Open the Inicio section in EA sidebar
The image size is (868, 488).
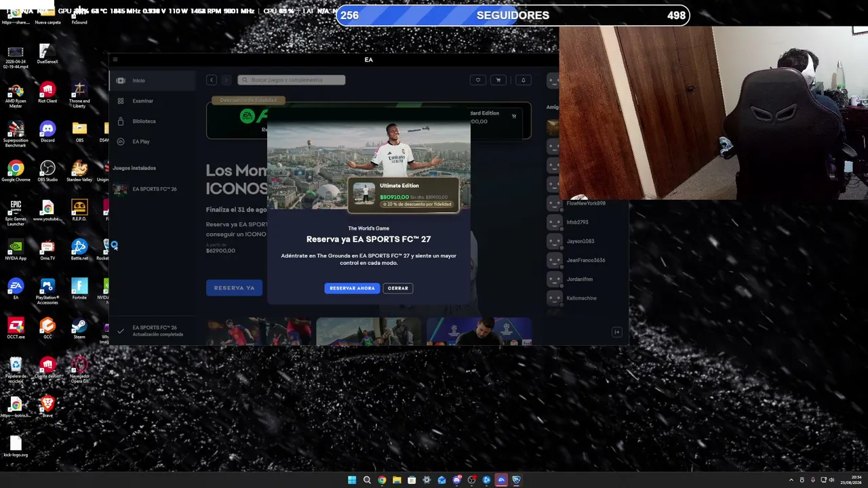click(153, 81)
